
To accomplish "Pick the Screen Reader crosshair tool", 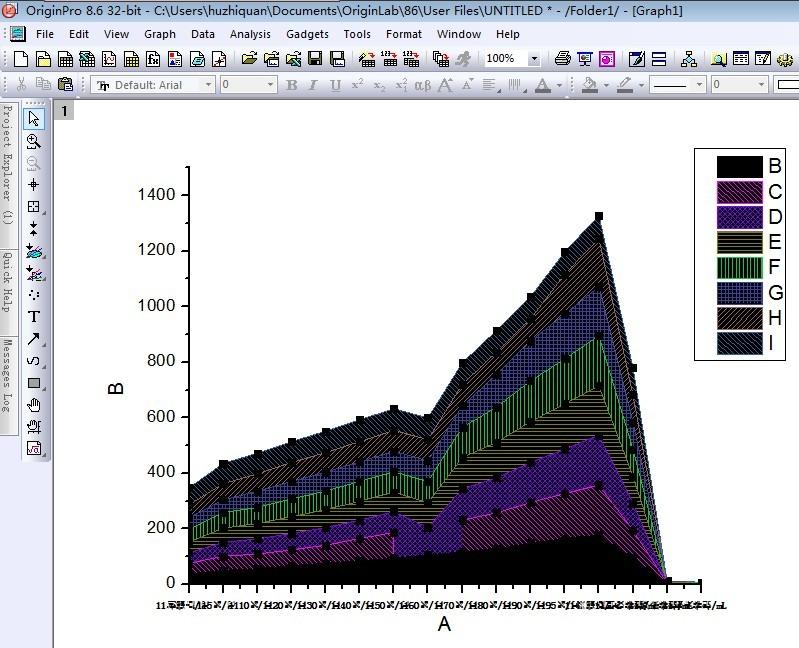I will click(34, 184).
